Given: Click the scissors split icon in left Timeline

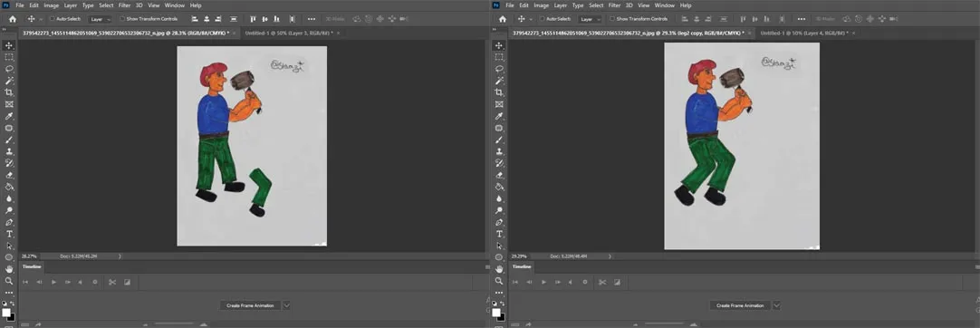Looking at the screenshot, I should pos(112,282).
